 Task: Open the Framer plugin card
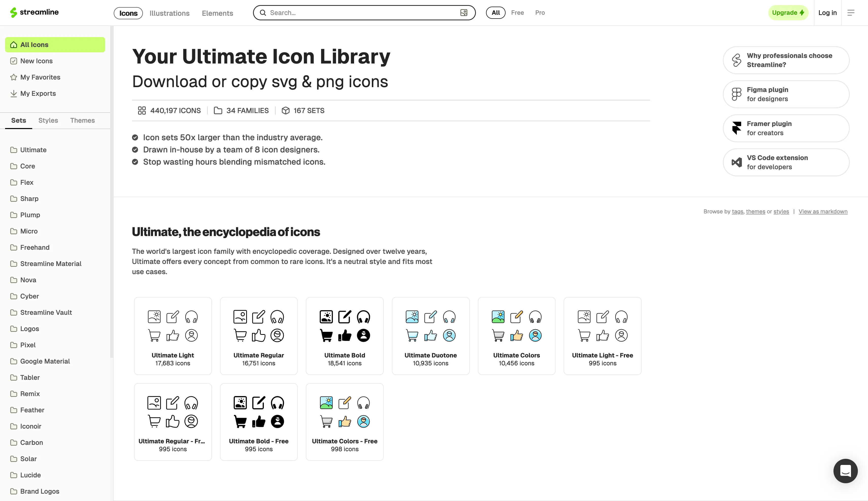tap(786, 128)
